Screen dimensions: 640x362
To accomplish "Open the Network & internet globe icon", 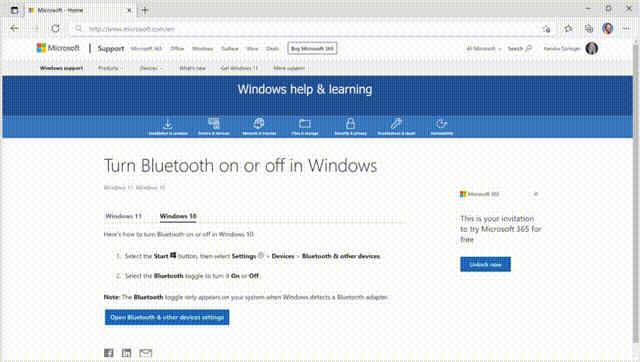I will tap(259, 123).
